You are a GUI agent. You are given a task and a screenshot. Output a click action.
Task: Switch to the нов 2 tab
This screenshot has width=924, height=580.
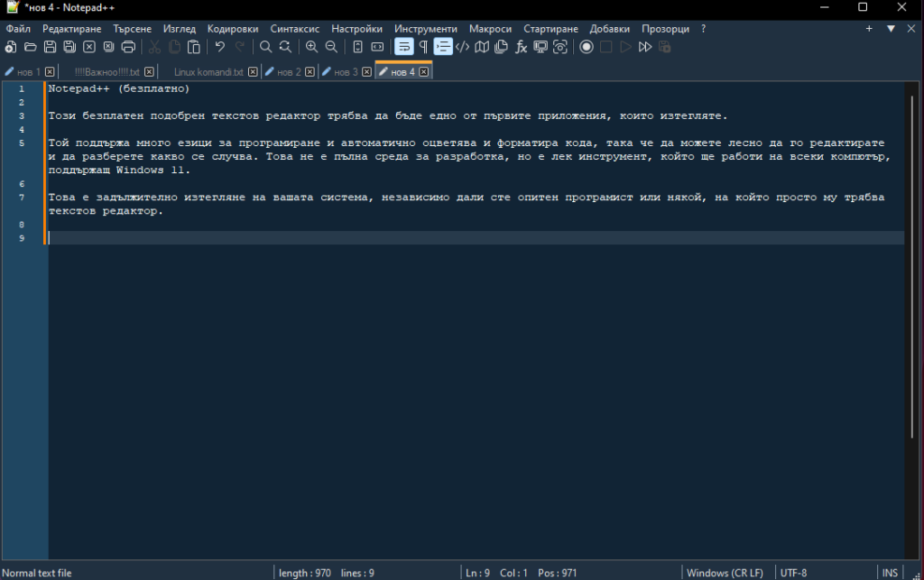pos(289,72)
